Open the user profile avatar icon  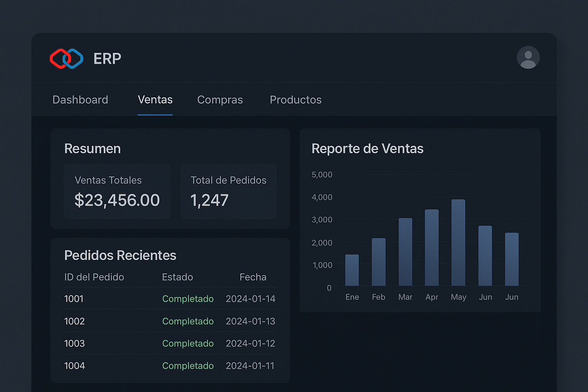point(528,57)
